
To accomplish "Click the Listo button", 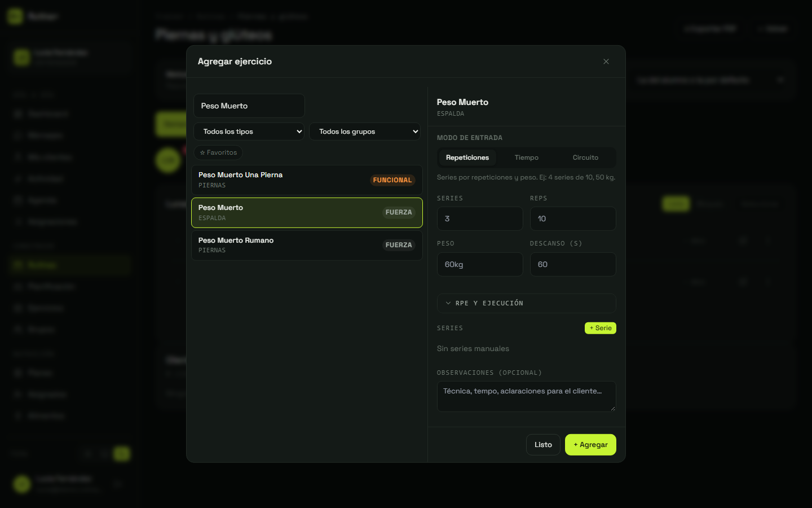I will pos(543,445).
